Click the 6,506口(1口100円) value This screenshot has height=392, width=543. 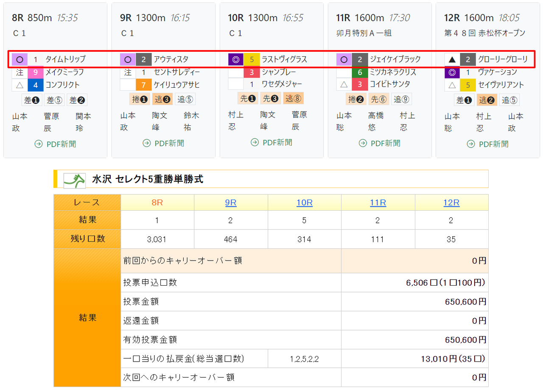pos(446,283)
